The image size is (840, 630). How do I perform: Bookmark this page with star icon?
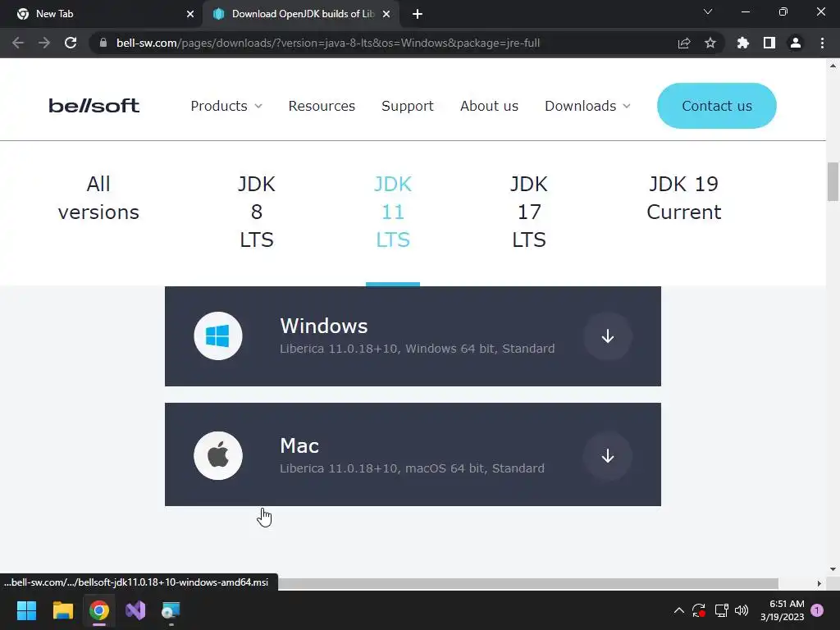coord(710,43)
